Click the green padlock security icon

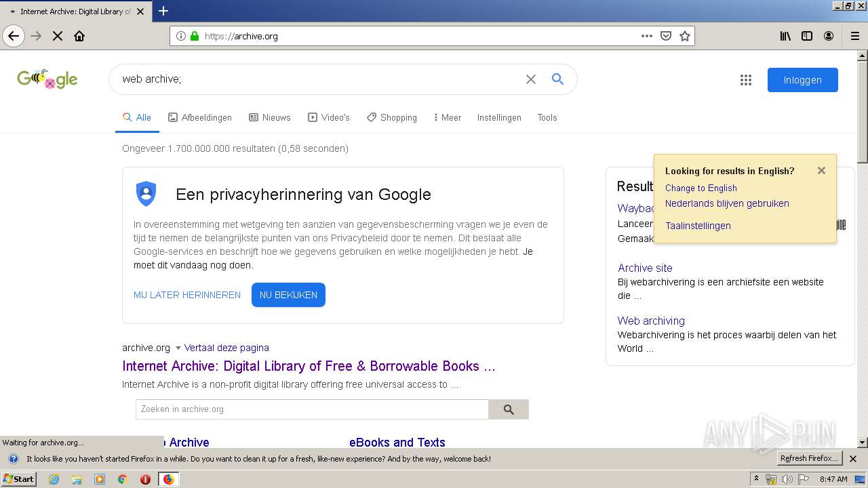click(195, 36)
